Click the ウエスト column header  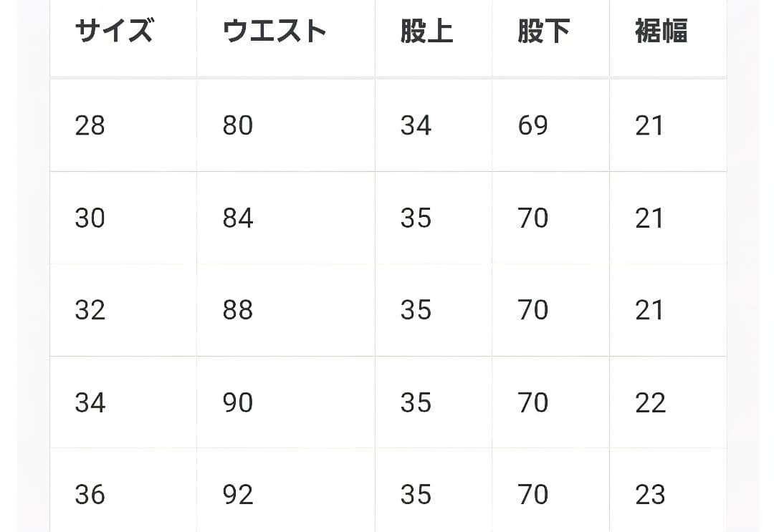pyautogui.click(x=274, y=32)
